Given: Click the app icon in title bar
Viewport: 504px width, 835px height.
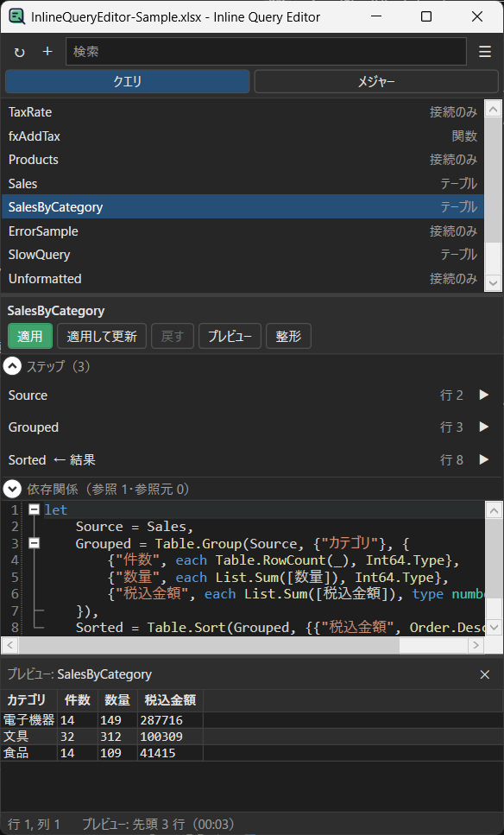Looking at the screenshot, I should [17, 16].
